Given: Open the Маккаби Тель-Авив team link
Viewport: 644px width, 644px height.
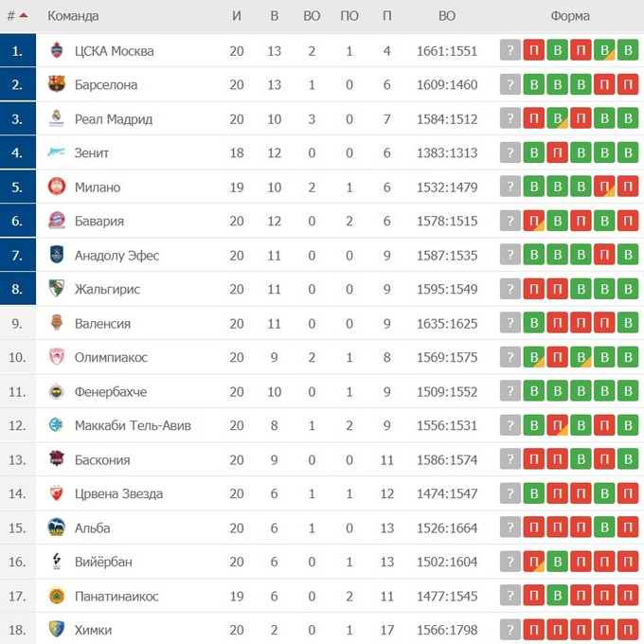Looking at the screenshot, I should (x=133, y=426).
